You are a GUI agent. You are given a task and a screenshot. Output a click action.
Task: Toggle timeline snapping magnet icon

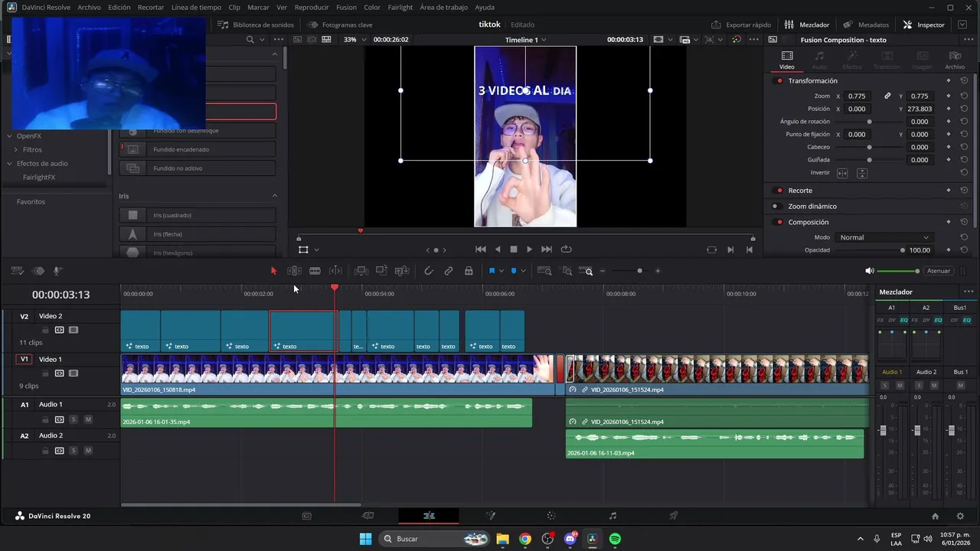(429, 271)
